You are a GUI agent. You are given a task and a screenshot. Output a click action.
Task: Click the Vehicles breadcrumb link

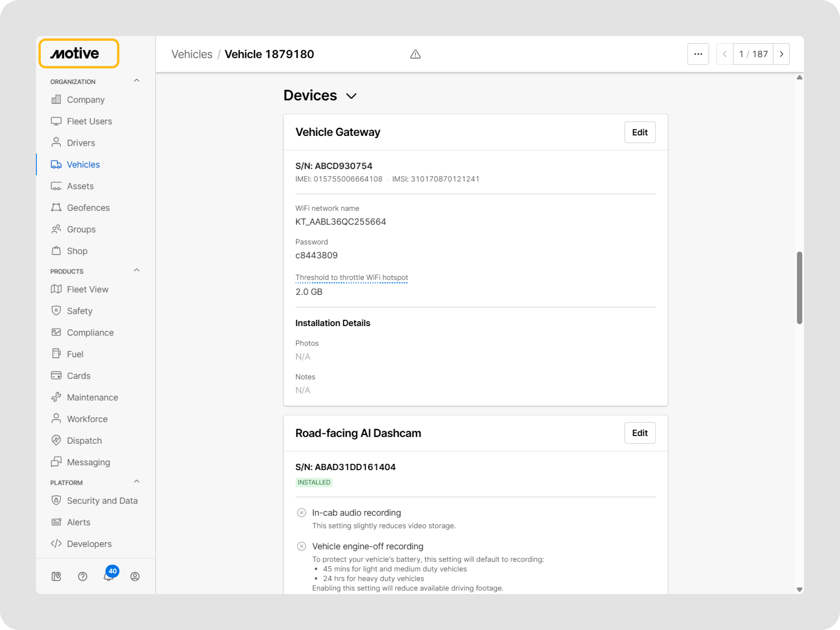192,54
